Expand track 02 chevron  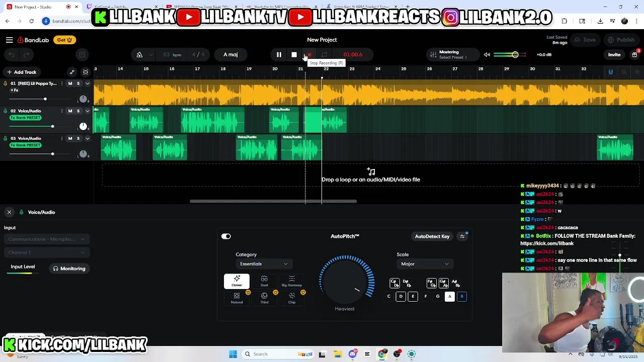click(x=88, y=111)
